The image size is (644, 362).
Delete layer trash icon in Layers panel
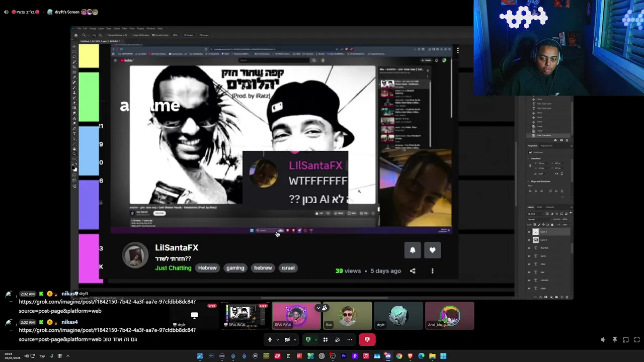[x=568, y=297]
